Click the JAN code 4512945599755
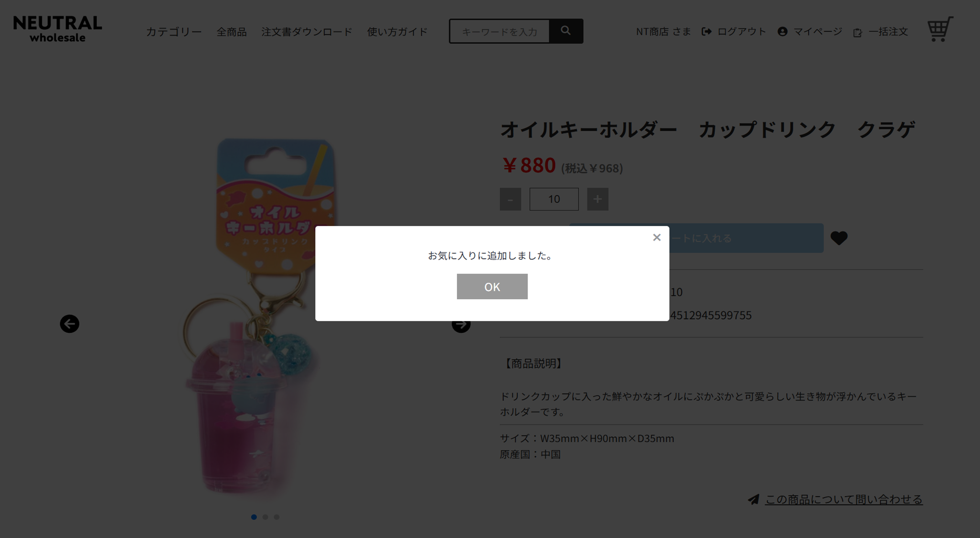Image resolution: width=980 pixels, height=538 pixels. pos(711,315)
